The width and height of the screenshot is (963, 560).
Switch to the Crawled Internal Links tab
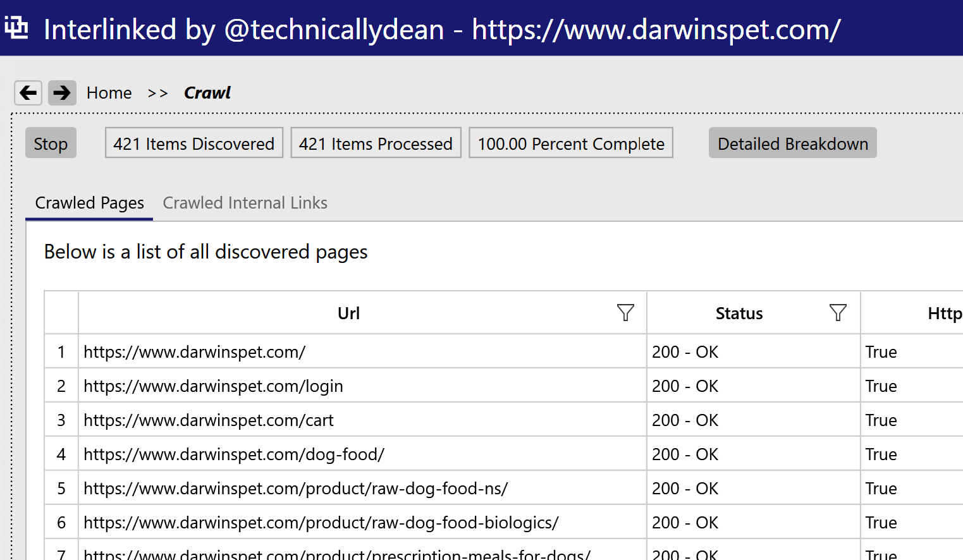tap(245, 203)
